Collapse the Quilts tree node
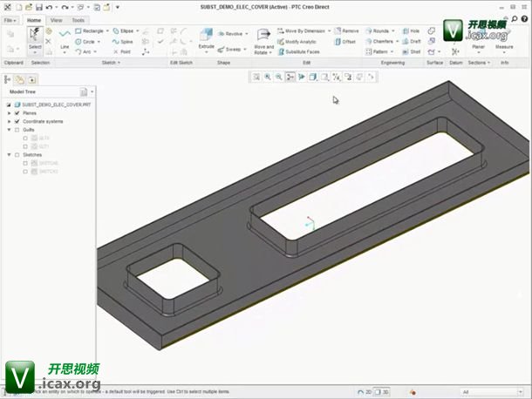This screenshot has width=532, height=399. point(10,130)
